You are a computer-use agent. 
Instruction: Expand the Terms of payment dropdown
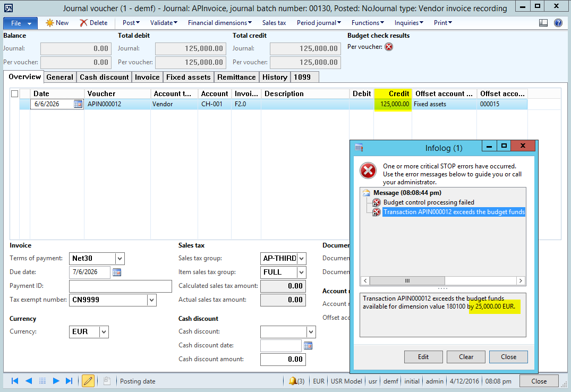tap(120, 259)
